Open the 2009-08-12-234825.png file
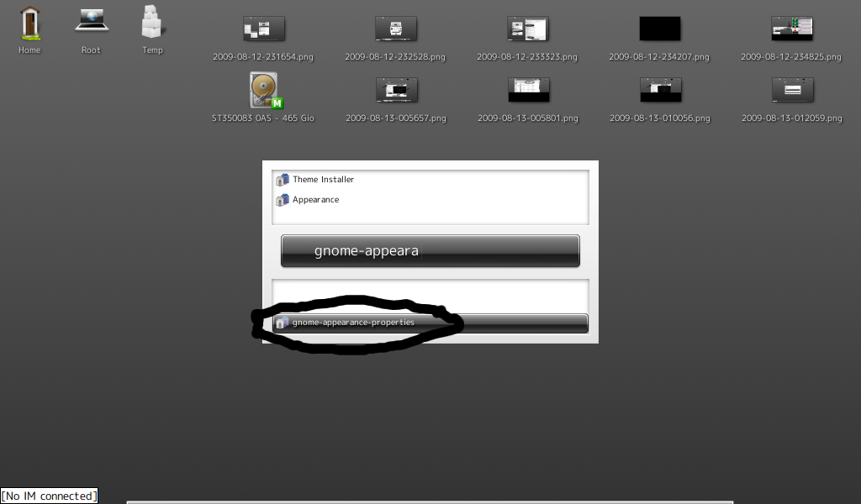Viewport: 861px width, 504px height. [791, 29]
